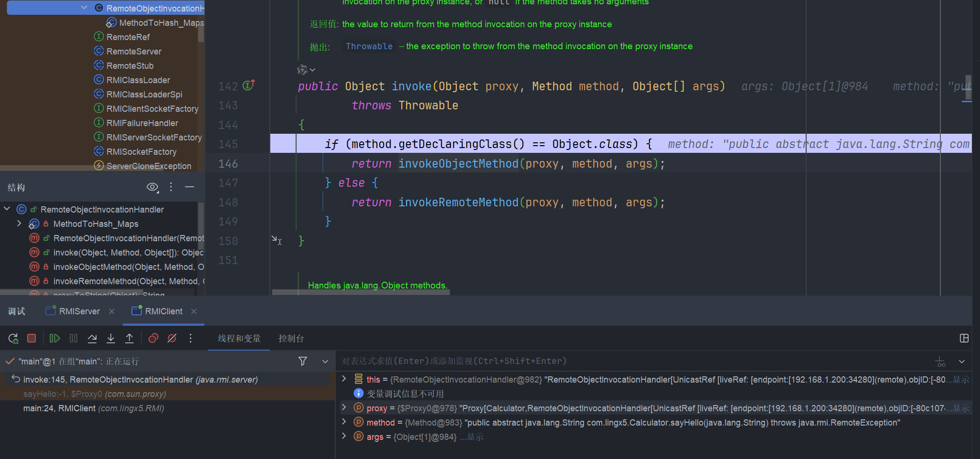Select invokeRemoteMethod in Structure panel
This screenshot has height=459, width=980.
(x=117, y=281)
